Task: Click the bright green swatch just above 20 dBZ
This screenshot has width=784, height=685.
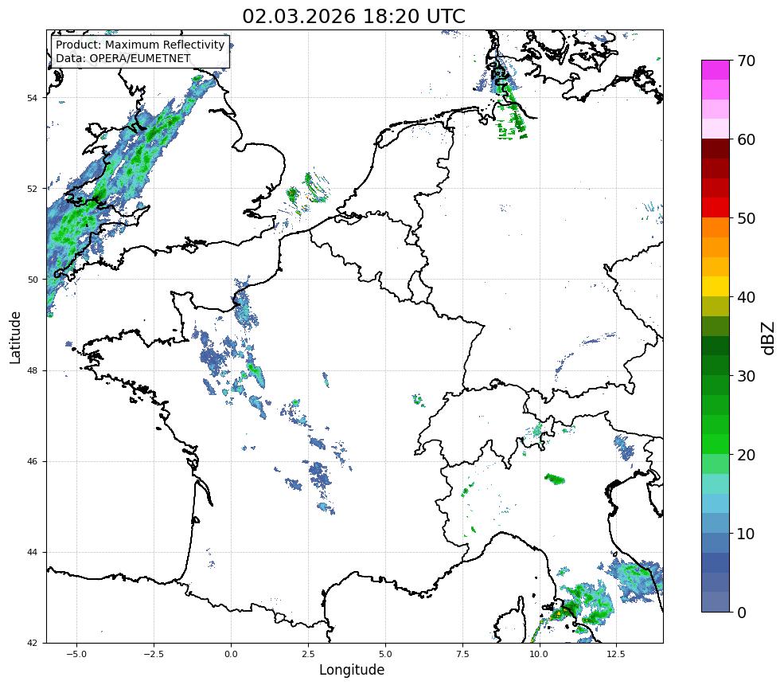Action: tap(715, 444)
